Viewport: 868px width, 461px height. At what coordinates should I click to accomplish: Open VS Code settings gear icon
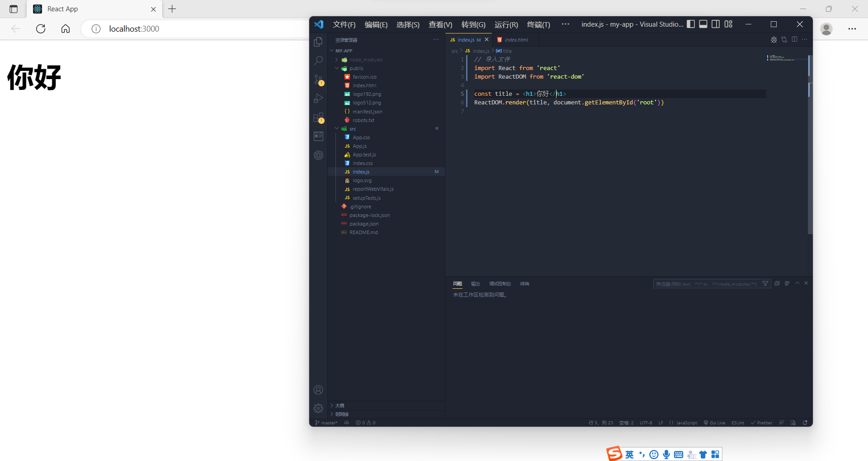(318, 408)
